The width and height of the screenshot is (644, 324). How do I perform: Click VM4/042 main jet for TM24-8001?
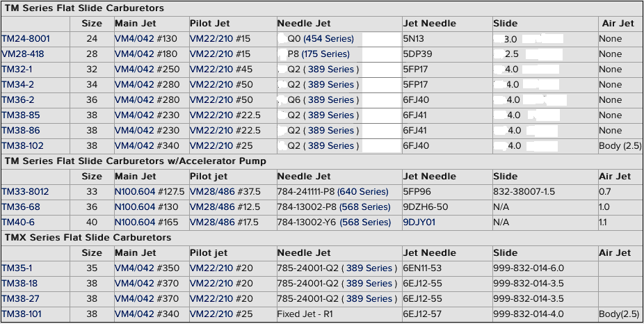(134, 39)
